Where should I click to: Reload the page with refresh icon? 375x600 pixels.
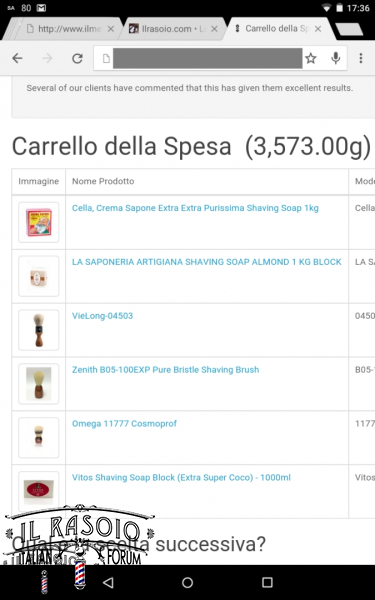click(x=77, y=58)
